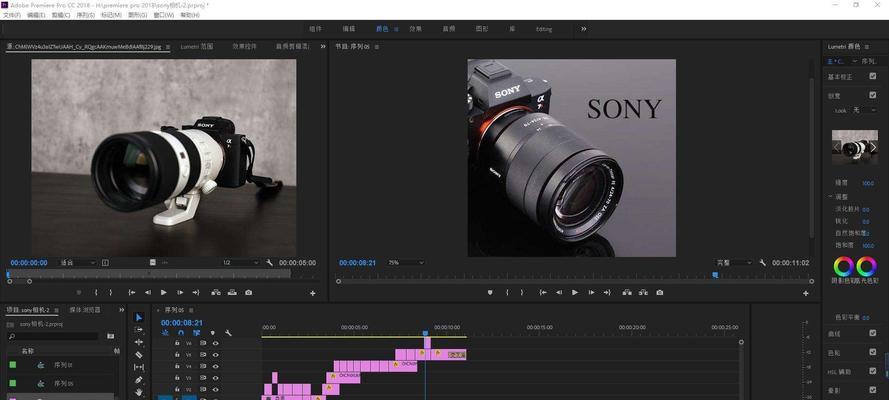This screenshot has height=400, width=889.
Task: Mark Out in the Program monitor
Action: click(x=522, y=292)
